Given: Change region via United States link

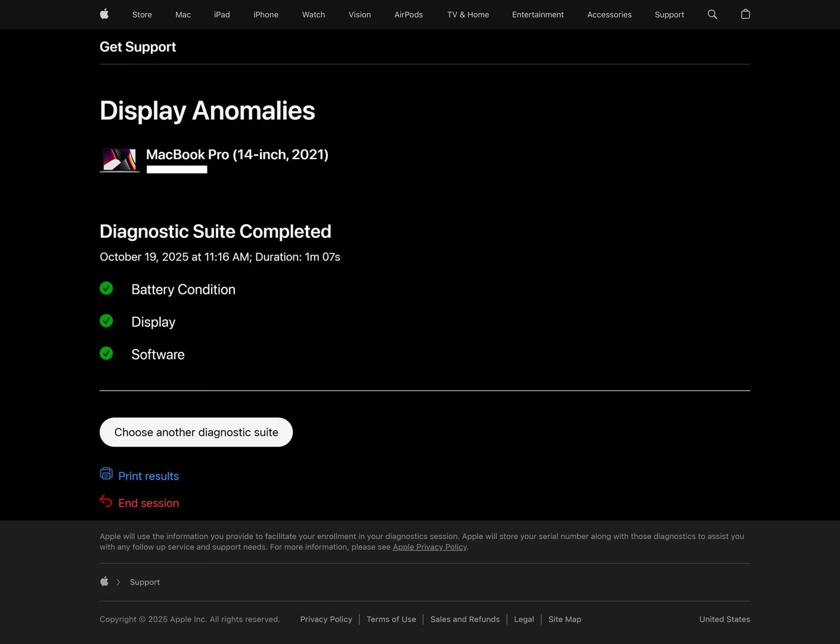Looking at the screenshot, I should (x=724, y=620).
